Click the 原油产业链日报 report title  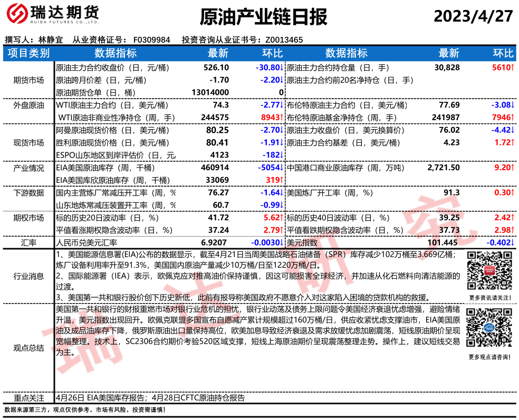(264, 17)
